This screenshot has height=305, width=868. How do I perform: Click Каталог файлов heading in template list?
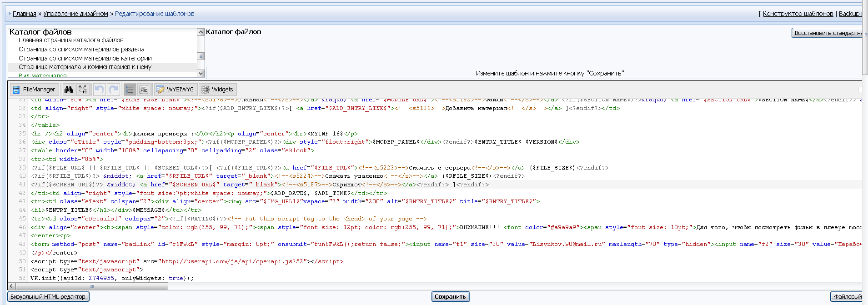[x=40, y=32]
